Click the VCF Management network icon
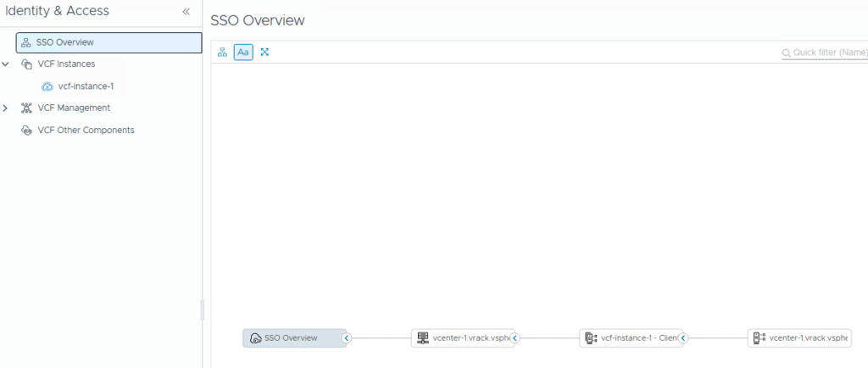 click(x=26, y=109)
